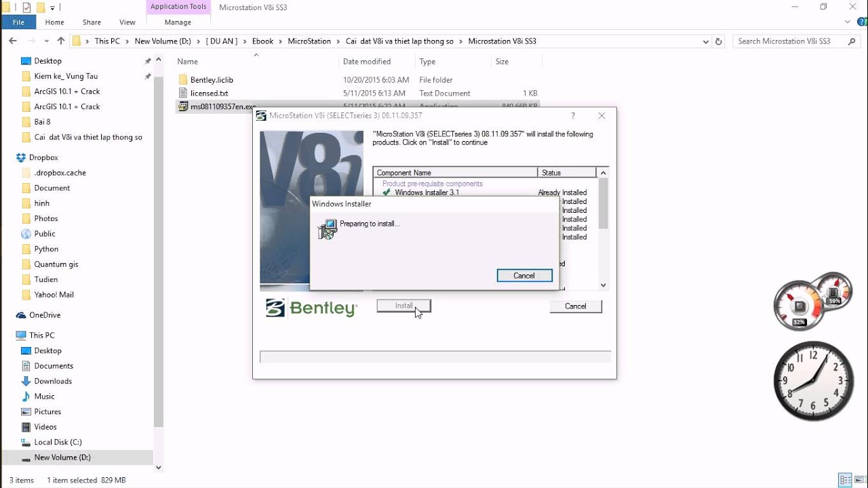The width and height of the screenshot is (868, 488).
Task: Open the Public folder under Dropbox
Action: (x=45, y=234)
